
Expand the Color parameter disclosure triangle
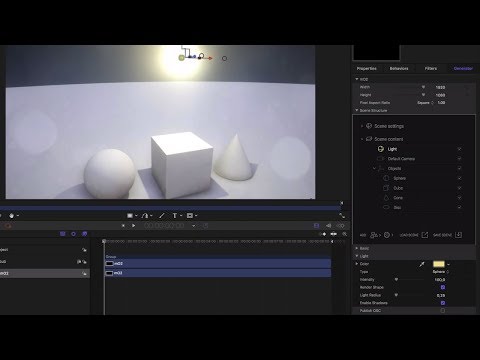click(x=357, y=264)
